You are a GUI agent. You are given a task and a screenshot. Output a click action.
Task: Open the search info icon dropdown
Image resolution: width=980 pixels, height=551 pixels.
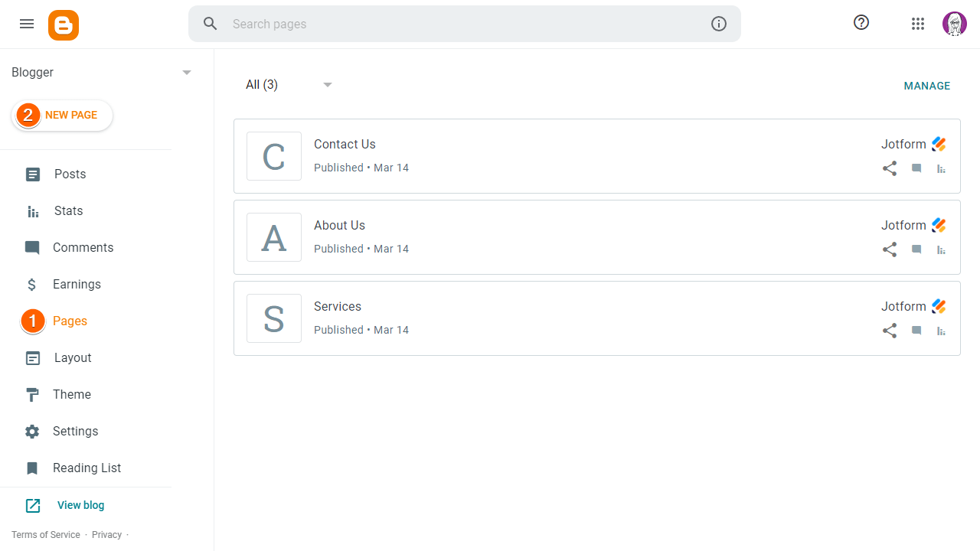pyautogui.click(x=719, y=24)
